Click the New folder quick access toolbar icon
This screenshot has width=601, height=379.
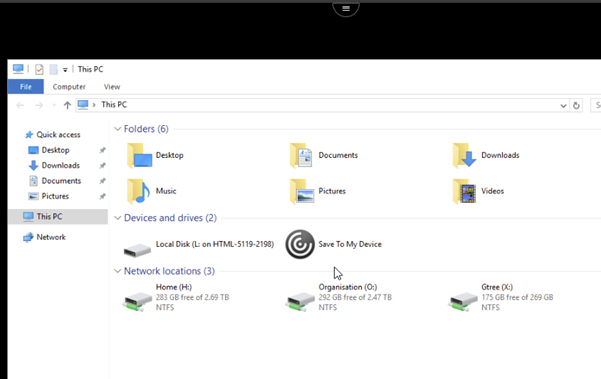54,69
